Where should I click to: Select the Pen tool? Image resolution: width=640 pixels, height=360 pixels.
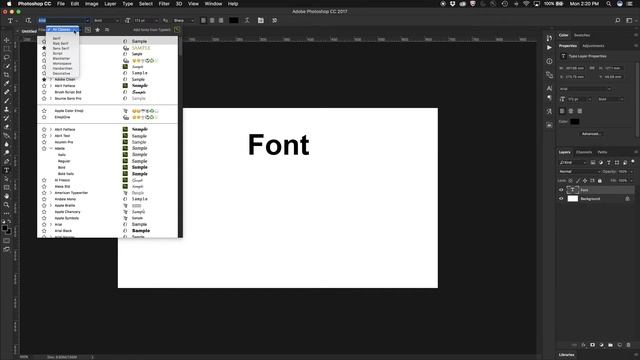click(x=7, y=162)
